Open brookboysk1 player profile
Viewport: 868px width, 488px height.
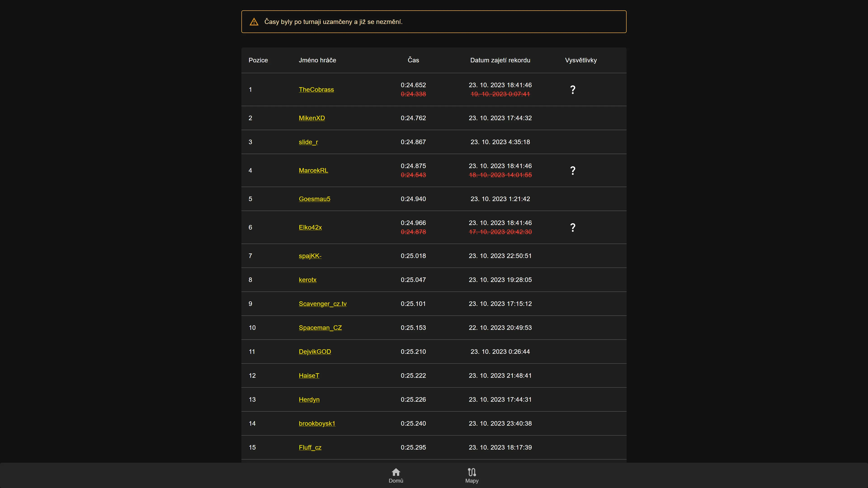tap(317, 423)
